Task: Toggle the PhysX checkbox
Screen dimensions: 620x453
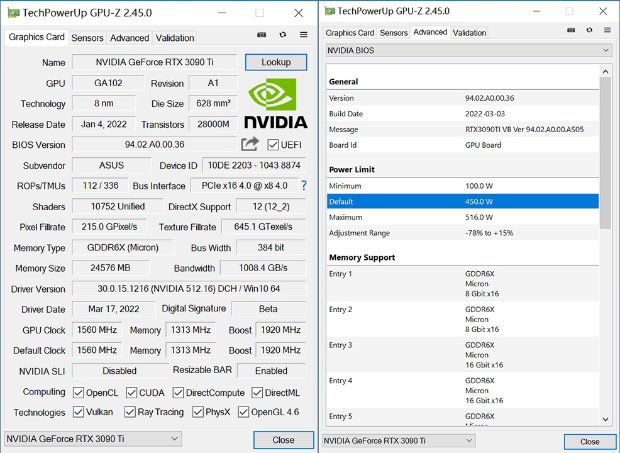Action: [198, 412]
